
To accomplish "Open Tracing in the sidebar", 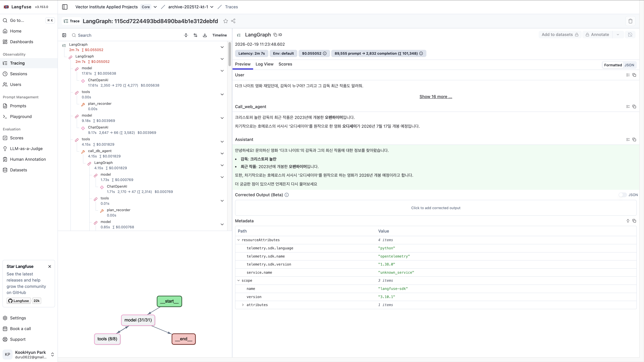I will [29, 63].
